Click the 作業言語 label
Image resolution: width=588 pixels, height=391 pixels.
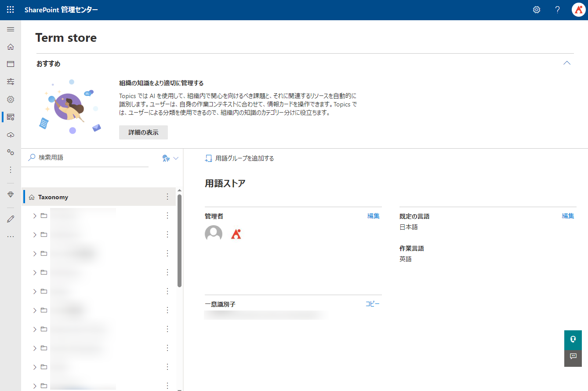tap(412, 248)
